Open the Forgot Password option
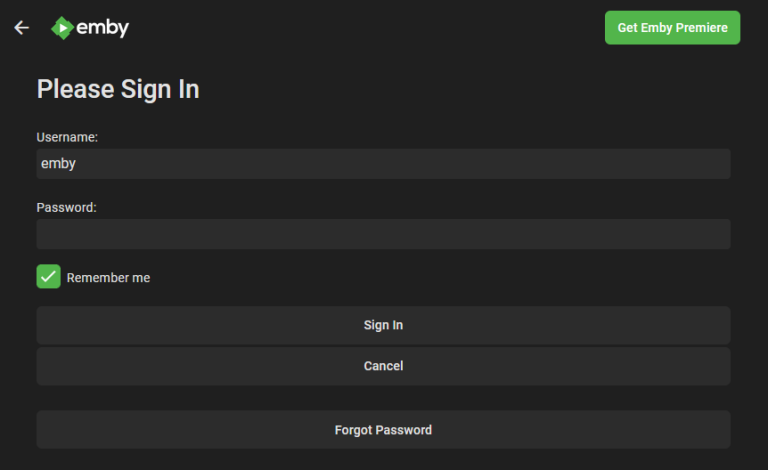Screen dimensions: 768x470 384,430
